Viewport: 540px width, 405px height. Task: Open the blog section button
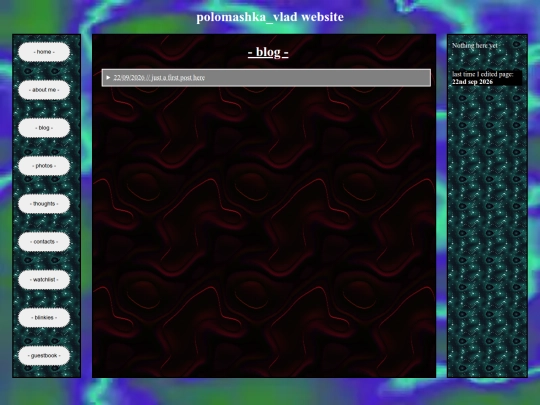click(44, 128)
